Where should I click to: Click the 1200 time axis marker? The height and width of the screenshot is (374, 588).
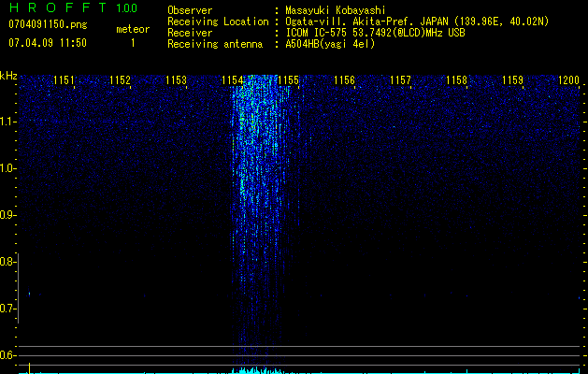568,80
